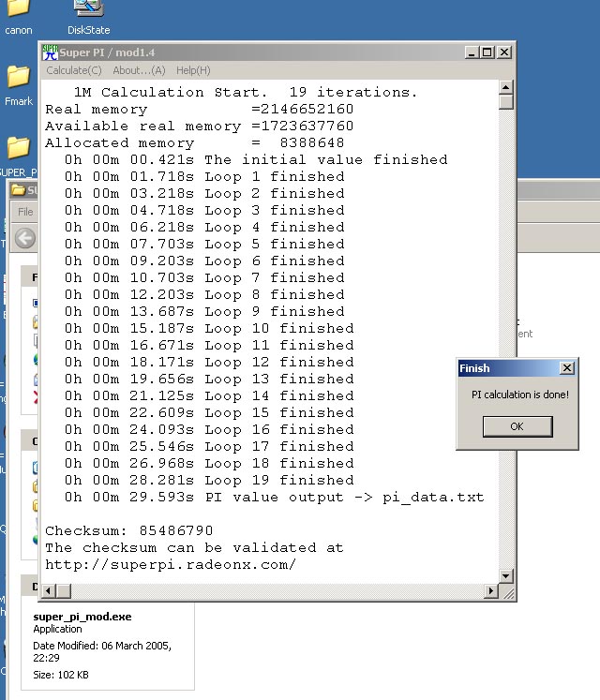Click the '1M Calculation Start' line

[x=246, y=93]
